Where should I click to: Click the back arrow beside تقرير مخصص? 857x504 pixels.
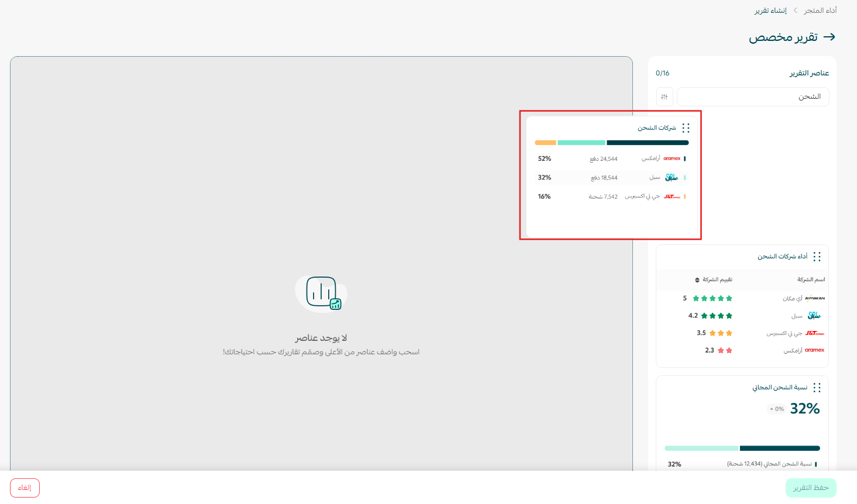click(829, 37)
